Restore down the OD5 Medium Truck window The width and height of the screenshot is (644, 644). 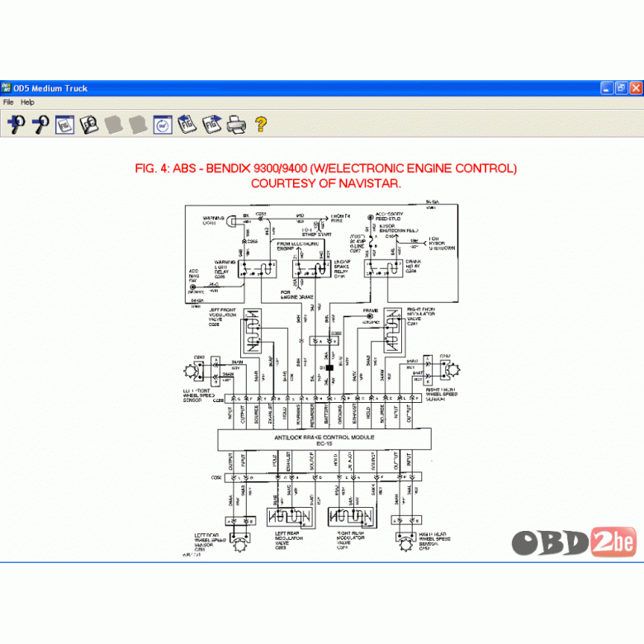(x=622, y=88)
